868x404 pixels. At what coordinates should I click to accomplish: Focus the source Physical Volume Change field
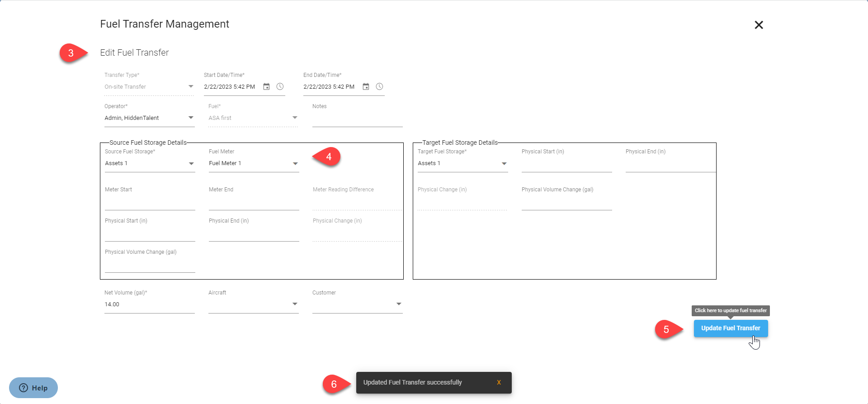tap(150, 265)
